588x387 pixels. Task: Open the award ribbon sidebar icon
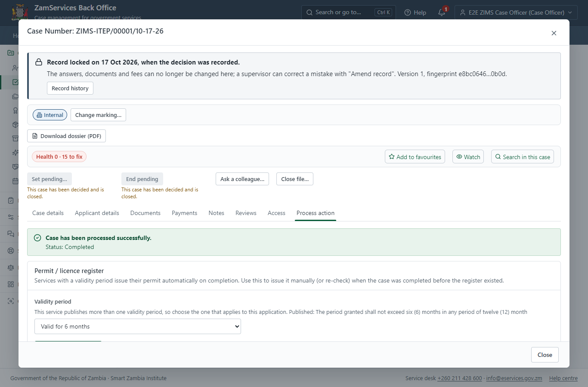(x=15, y=111)
